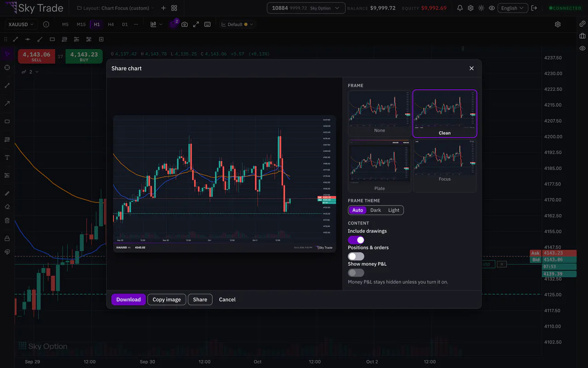This screenshot has height=368, width=588.
Task: Show XAUUSD symbol info icon
Action: point(46,24)
